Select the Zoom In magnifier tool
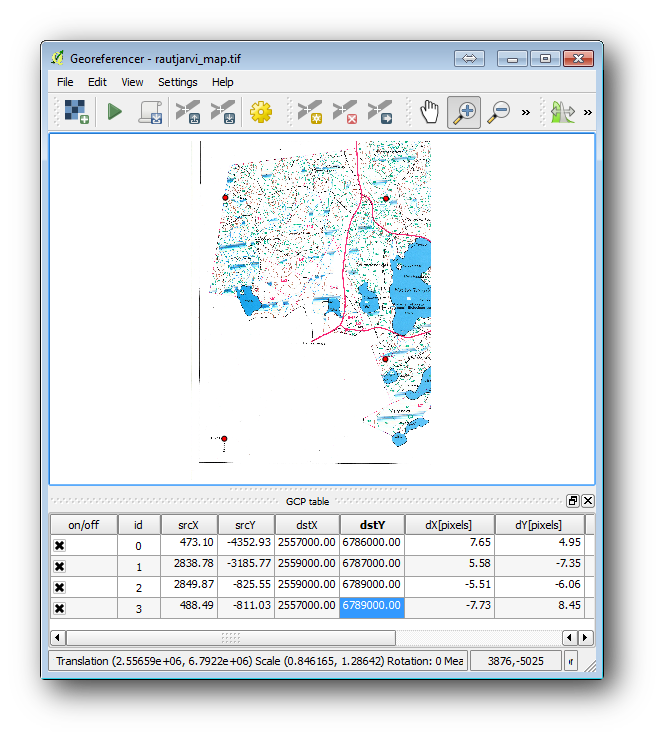This screenshot has width=664, height=740. point(464,112)
